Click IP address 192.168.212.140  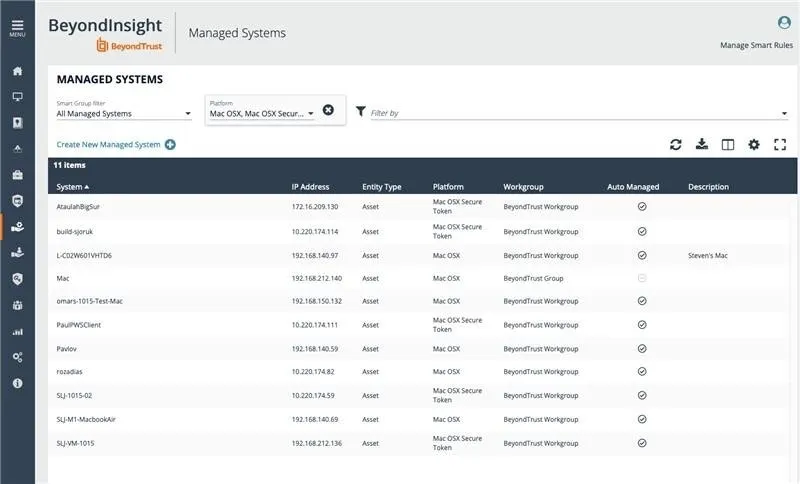pyautogui.click(x=316, y=278)
